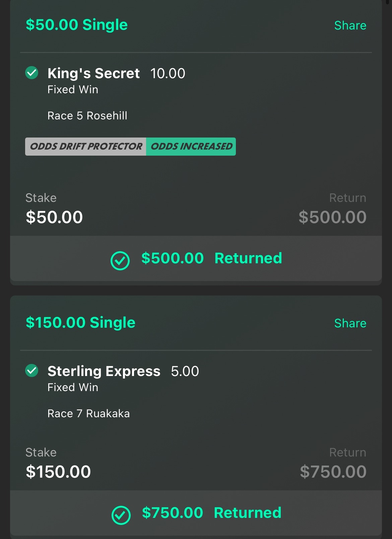Tap the Odds Increased badge

191,147
